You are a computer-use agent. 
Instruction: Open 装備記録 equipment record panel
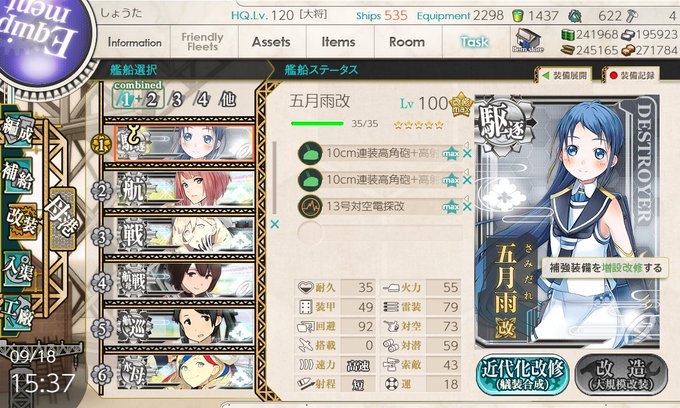tap(632, 75)
